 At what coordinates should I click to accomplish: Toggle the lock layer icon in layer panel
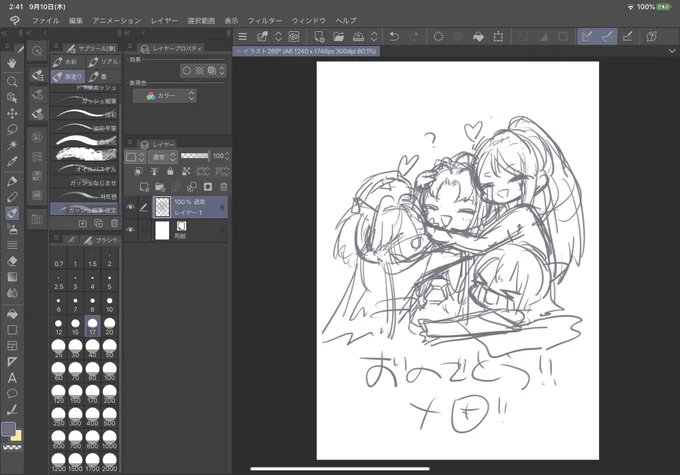point(170,171)
